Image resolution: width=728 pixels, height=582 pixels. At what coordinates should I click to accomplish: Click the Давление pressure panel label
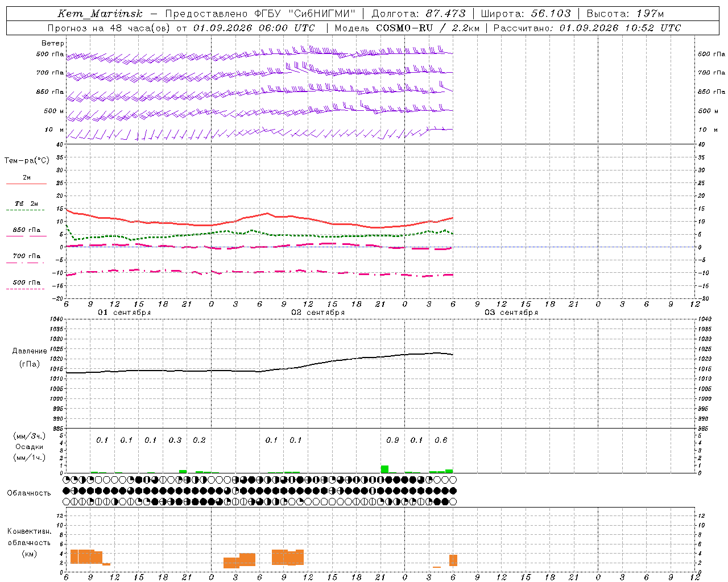(30, 351)
